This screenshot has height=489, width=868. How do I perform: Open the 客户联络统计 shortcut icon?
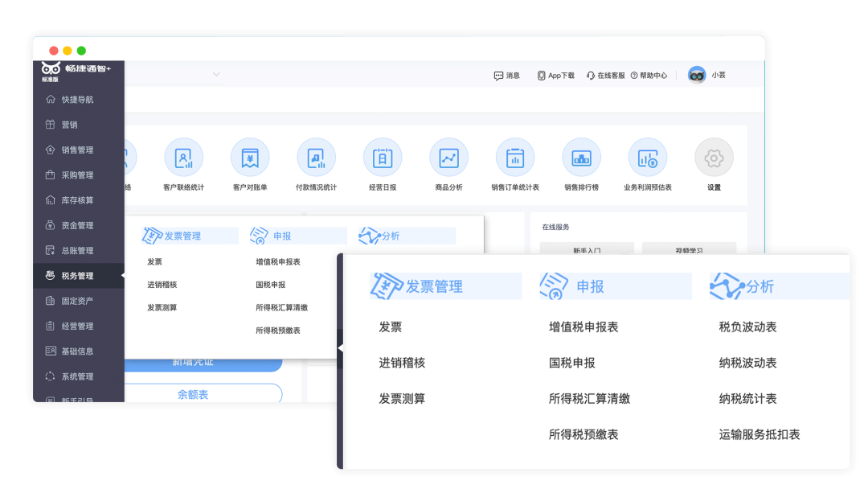coord(183,158)
